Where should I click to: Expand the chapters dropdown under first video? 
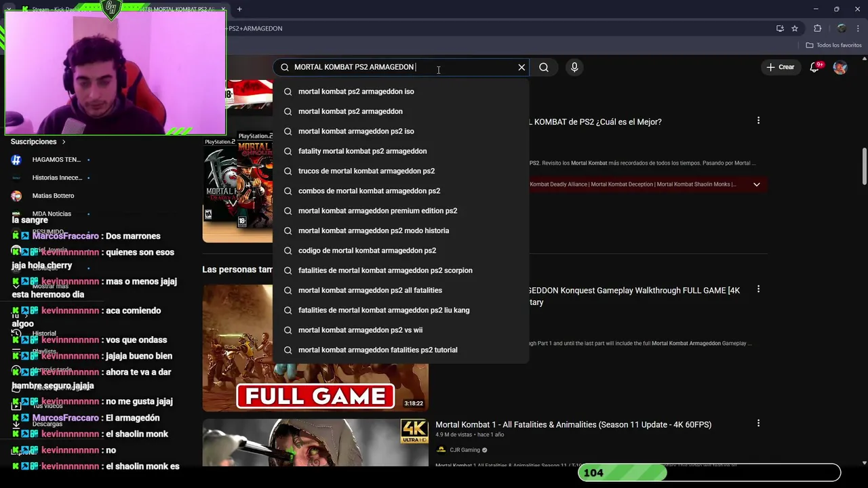point(757,184)
